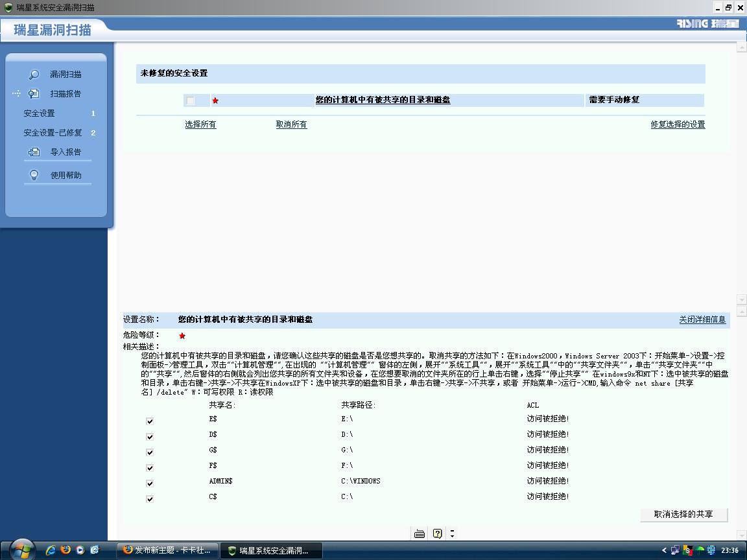The width and height of the screenshot is (747, 560).
Task: Click the help question-mark icon on the language bar
Action: (437, 534)
